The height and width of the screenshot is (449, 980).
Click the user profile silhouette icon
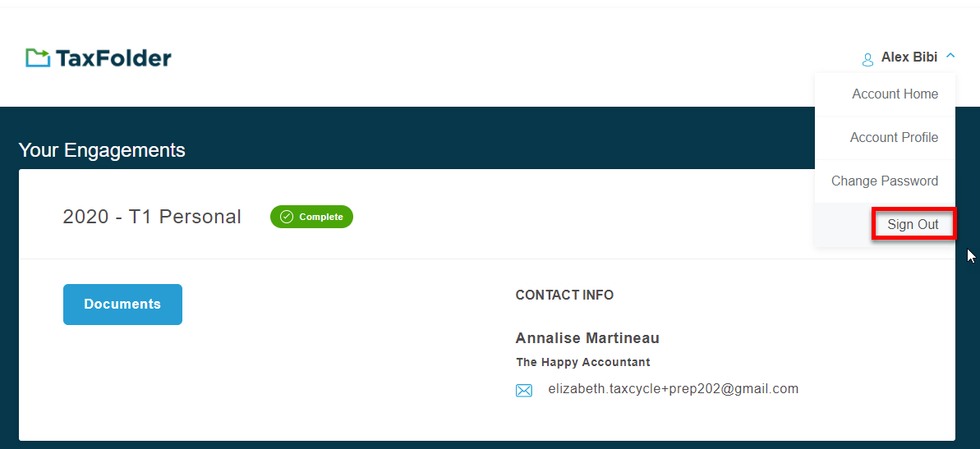point(867,59)
